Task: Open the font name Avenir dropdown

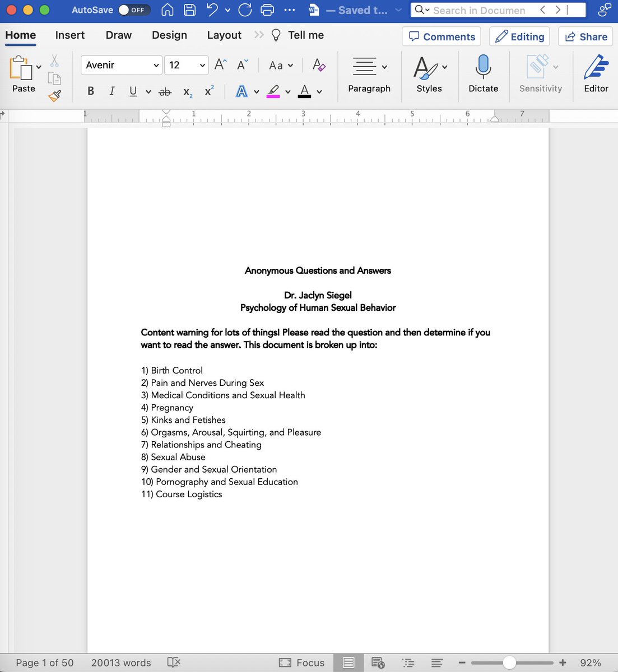Action: click(x=122, y=65)
